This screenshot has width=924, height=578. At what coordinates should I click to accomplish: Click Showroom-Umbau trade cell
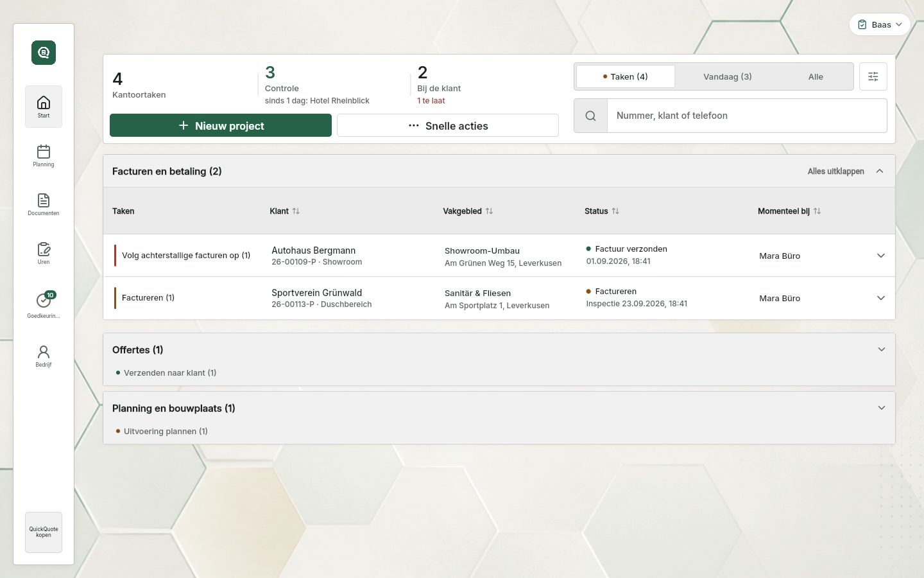483,251
